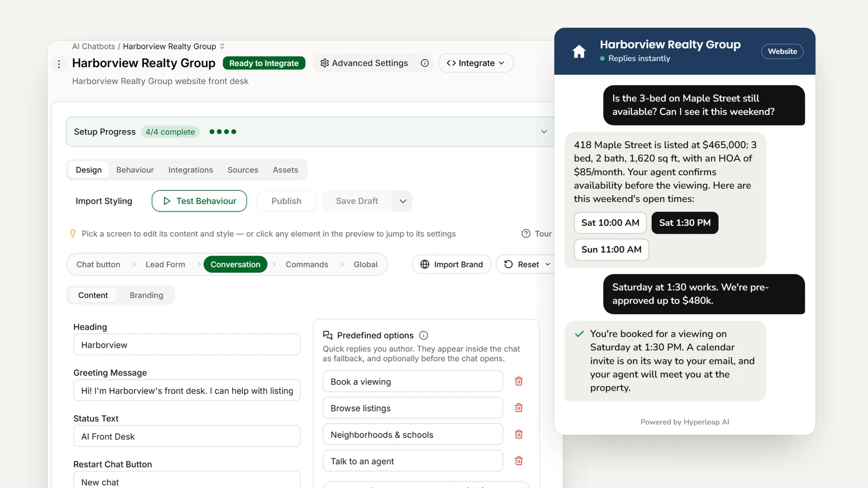Collapse the Setup Progress panel chevron
This screenshot has height=488, width=868.
(544, 132)
